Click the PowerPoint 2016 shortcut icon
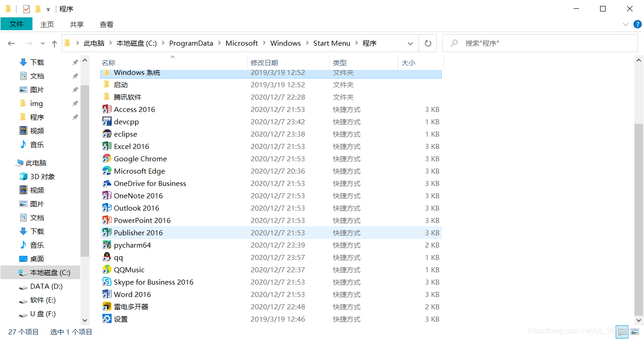 point(107,220)
